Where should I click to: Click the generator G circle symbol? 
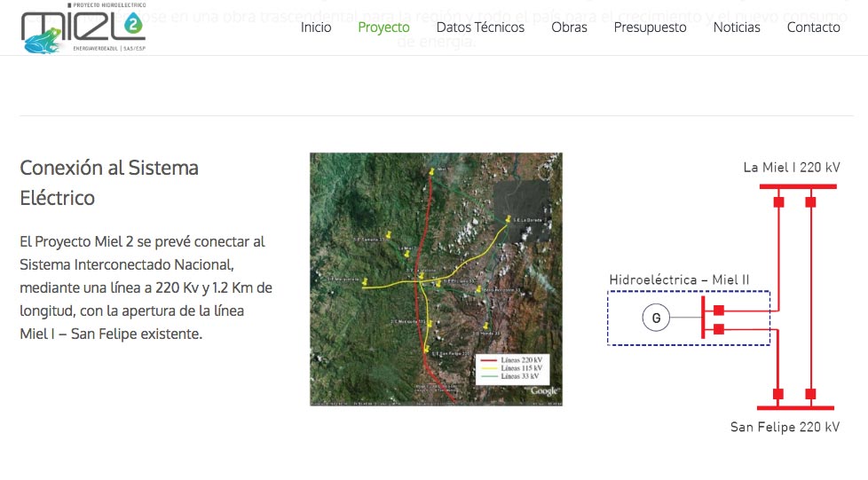point(655,318)
